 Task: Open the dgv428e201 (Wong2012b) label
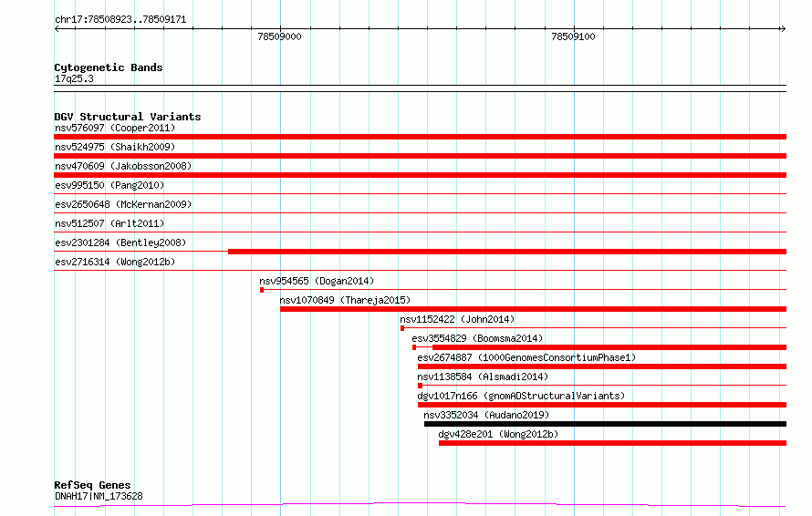click(x=498, y=434)
